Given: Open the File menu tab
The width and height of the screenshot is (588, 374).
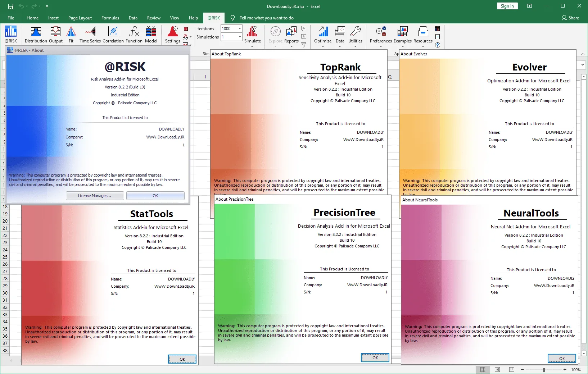Looking at the screenshot, I should pyautogui.click(x=11, y=18).
